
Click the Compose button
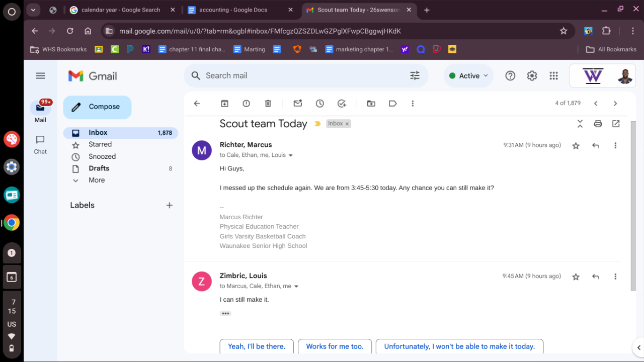click(x=97, y=107)
